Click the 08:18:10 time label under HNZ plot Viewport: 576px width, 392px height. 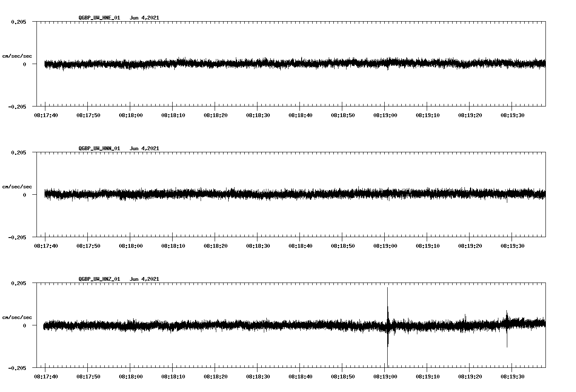173,377
